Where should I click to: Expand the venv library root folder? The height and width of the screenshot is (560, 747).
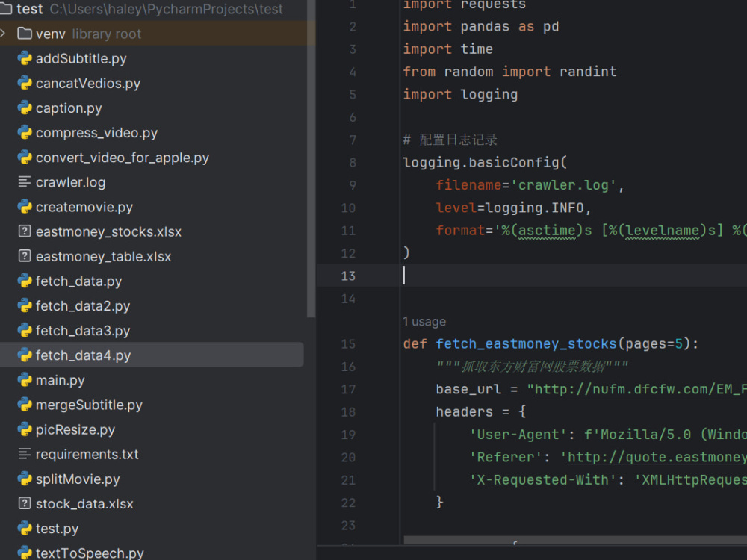pyautogui.click(x=3, y=34)
